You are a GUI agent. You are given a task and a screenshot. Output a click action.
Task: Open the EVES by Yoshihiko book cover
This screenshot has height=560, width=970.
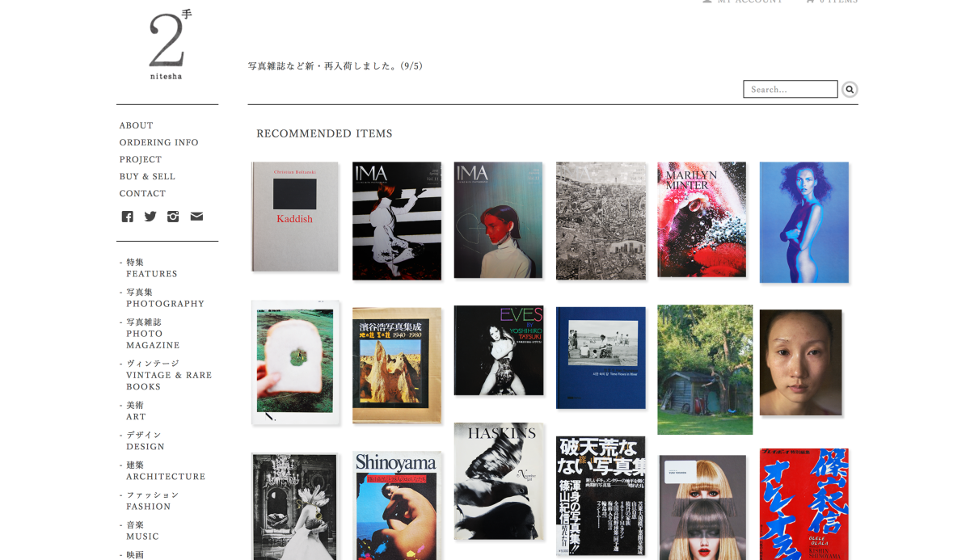pyautogui.click(x=498, y=351)
